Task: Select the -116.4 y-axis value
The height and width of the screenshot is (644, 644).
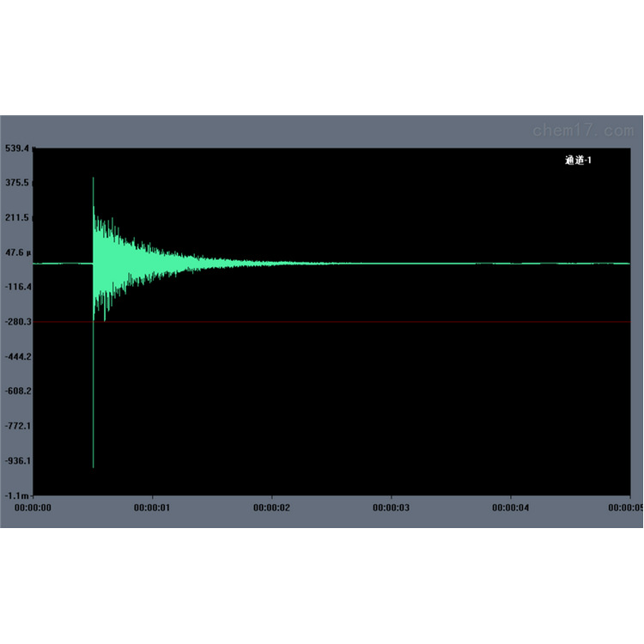Action: [18, 287]
